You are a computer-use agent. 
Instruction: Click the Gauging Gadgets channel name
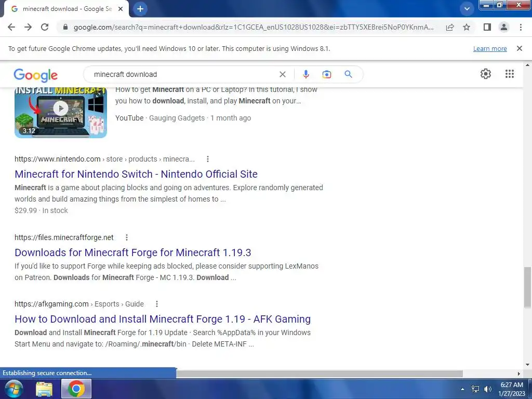(177, 118)
